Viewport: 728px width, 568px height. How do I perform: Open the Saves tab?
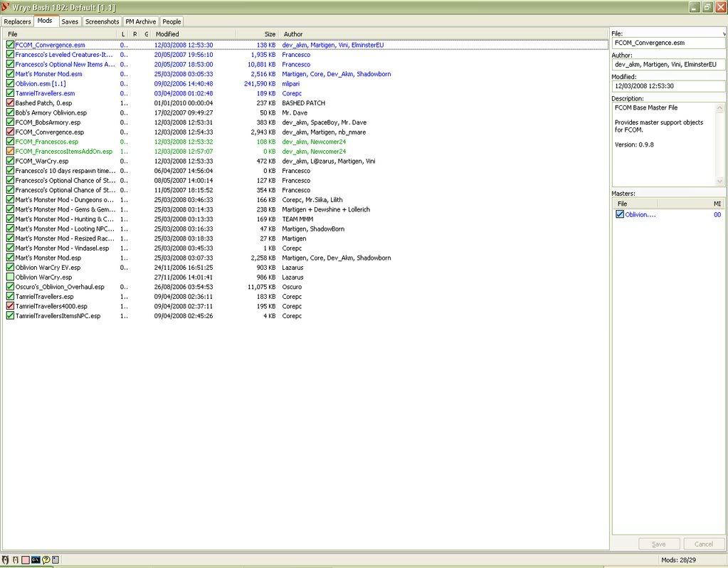tap(70, 21)
